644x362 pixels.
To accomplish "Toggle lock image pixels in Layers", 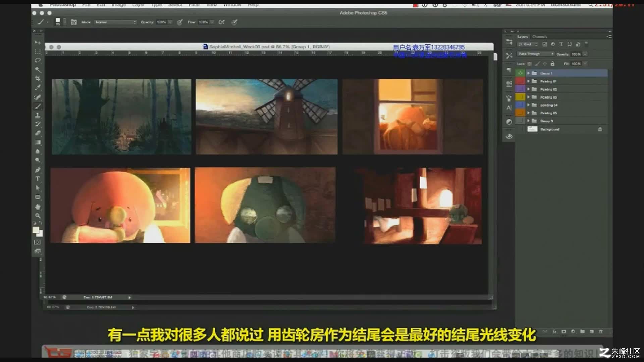I will tap(537, 64).
